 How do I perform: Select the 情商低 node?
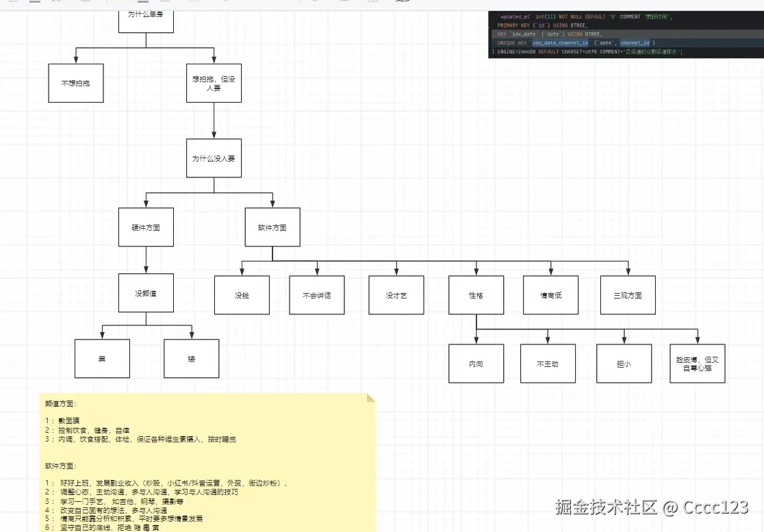550,294
